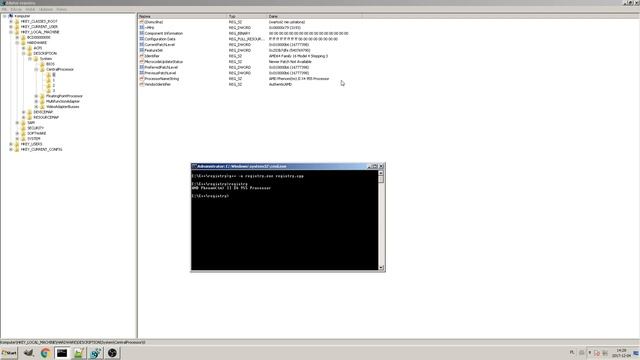Click the Start button
Screen dimensions: 640x360
[x=9, y=353]
